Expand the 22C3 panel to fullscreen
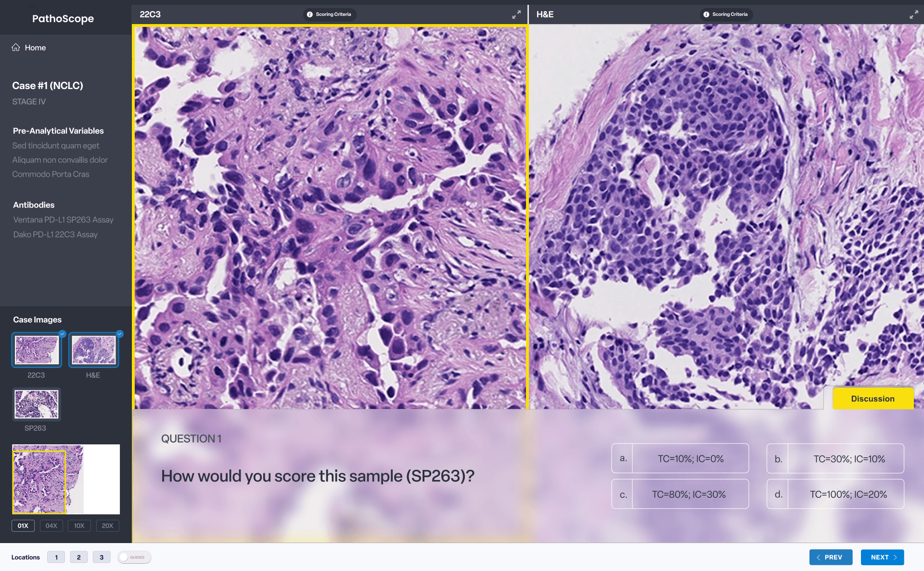This screenshot has height=571, width=924. tap(516, 15)
